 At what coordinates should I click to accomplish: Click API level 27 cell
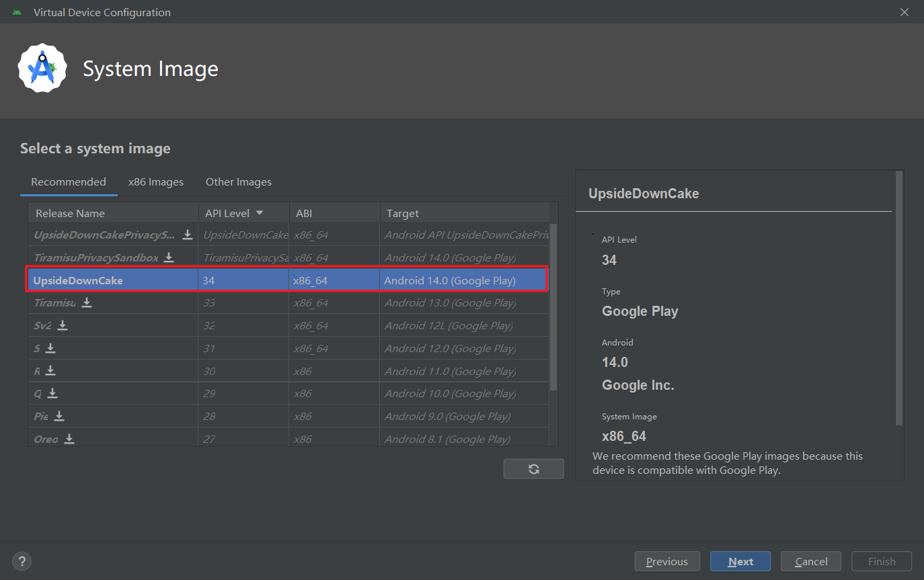[243, 439]
